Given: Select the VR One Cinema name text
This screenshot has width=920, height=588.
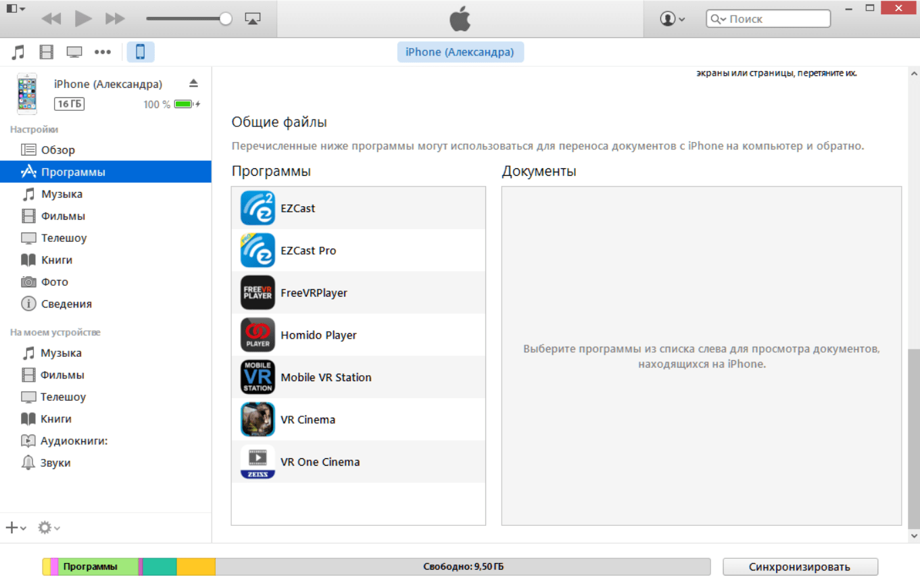Looking at the screenshot, I should click(x=320, y=462).
